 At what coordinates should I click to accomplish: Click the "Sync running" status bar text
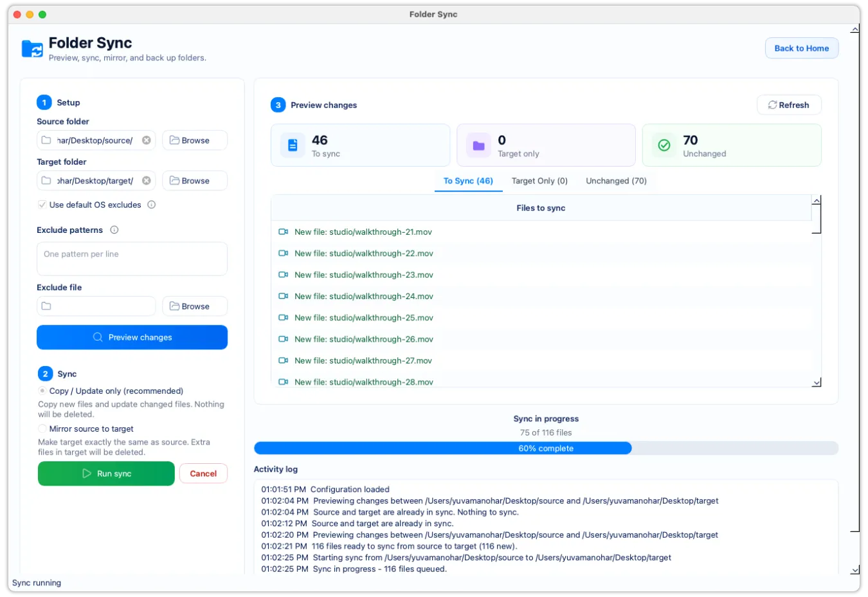37,583
